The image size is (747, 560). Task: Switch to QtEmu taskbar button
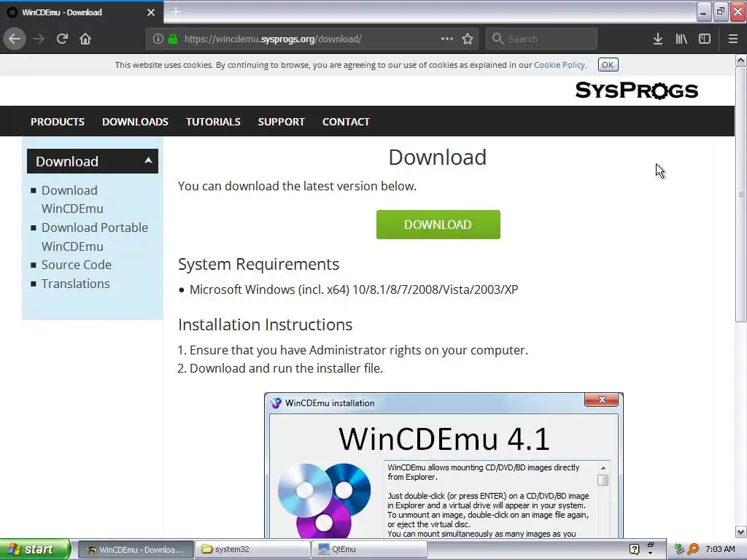coord(369,550)
